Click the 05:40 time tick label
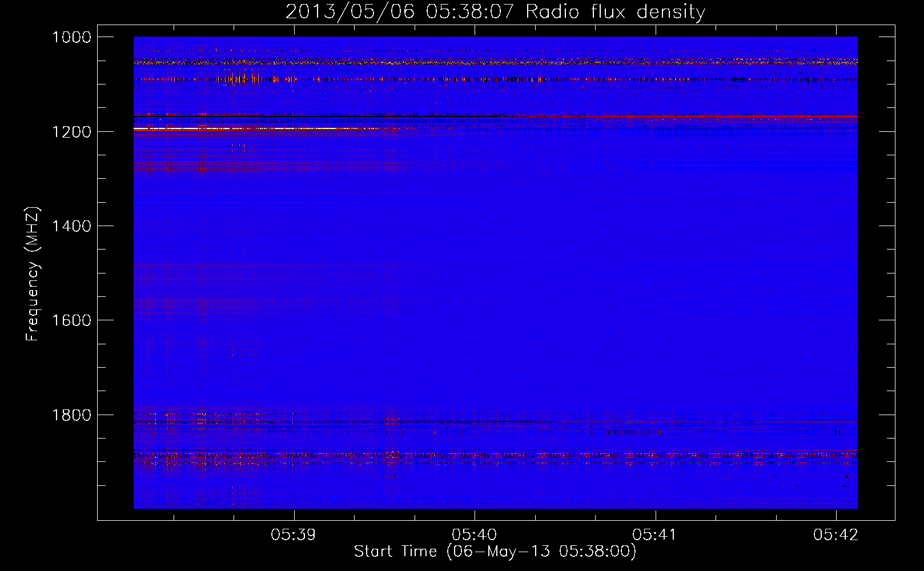Image resolution: width=924 pixels, height=571 pixels. point(475,534)
